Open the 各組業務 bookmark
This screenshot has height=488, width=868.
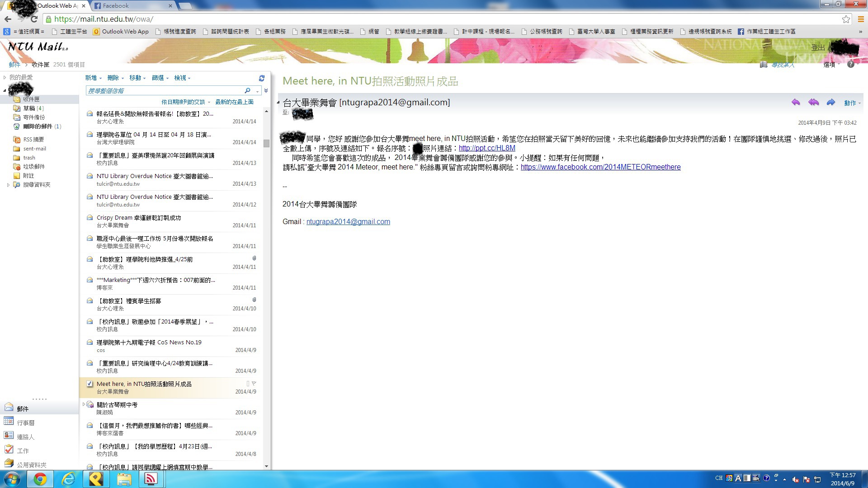(270, 32)
